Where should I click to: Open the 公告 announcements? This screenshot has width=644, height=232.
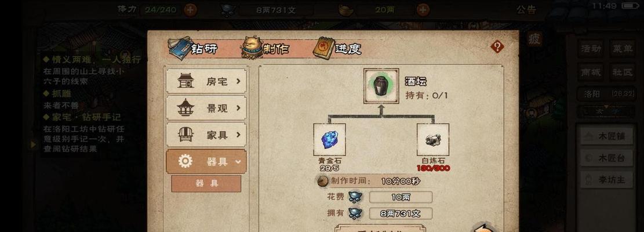click(526, 9)
